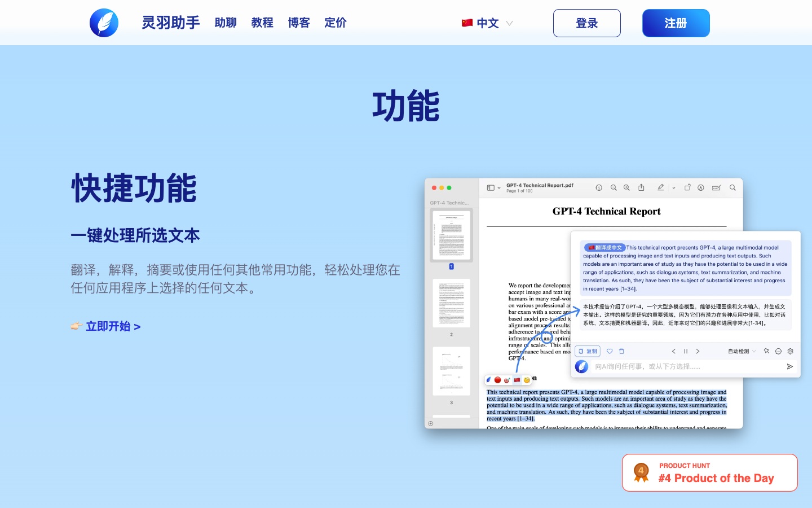The image size is (812, 508).
Task: Click the GPT-4 Technical Report.pdf title
Action: [540, 185]
